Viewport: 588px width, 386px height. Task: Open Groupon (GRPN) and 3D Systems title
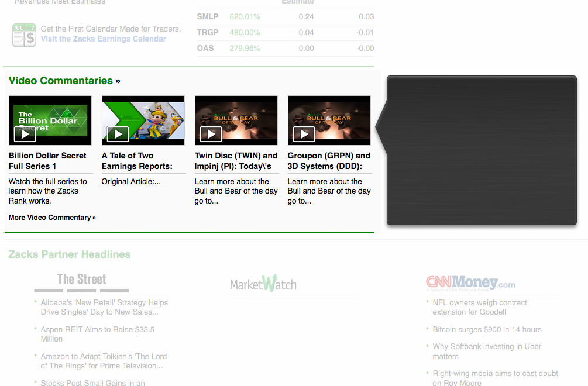329,161
